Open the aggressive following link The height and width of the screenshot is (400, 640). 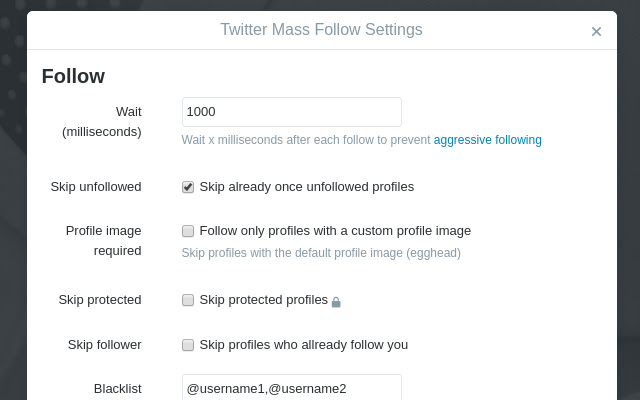click(x=487, y=140)
